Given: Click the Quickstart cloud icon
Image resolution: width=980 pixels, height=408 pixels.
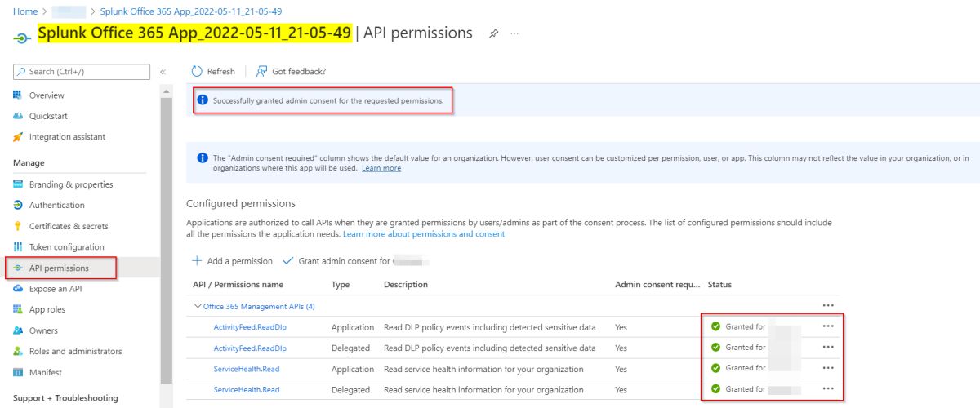Looking at the screenshot, I should pos(18,116).
